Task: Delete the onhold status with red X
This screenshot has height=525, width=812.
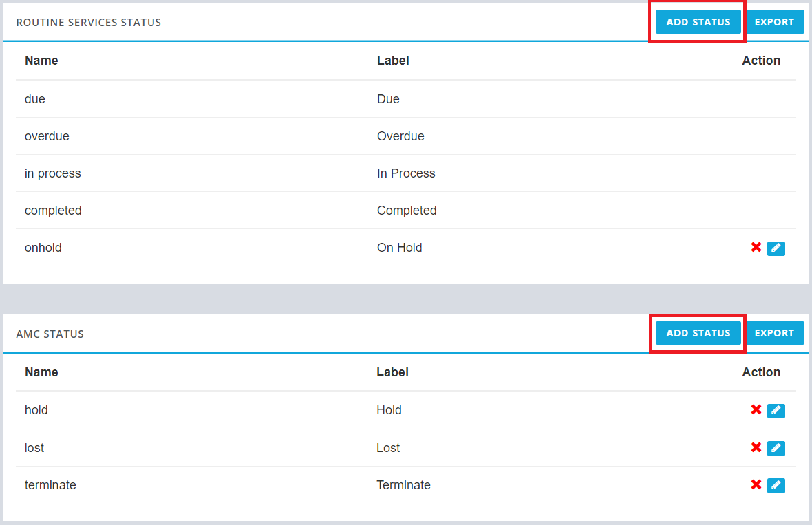Action: [x=756, y=248]
